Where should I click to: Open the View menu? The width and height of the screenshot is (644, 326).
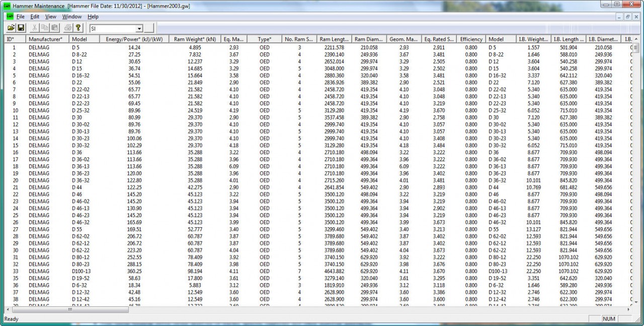(x=50, y=17)
